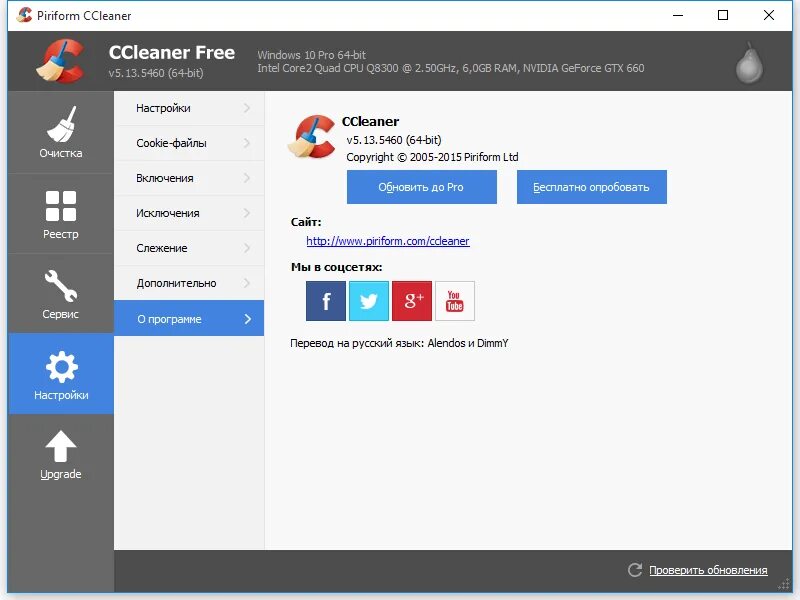This screenshot has height=600, width=800.
Task: Open the Настройки settings submenu item
Action: [189, 108]
